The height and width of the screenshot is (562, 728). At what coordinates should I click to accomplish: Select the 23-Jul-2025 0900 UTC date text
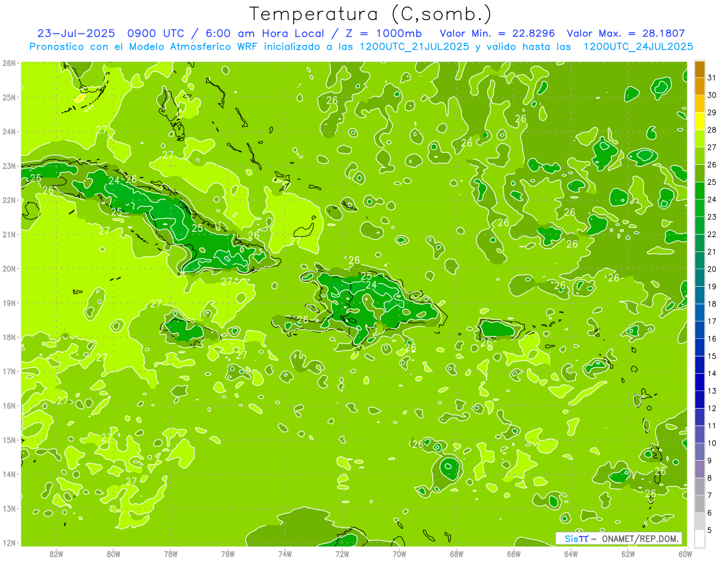point(109,33)
